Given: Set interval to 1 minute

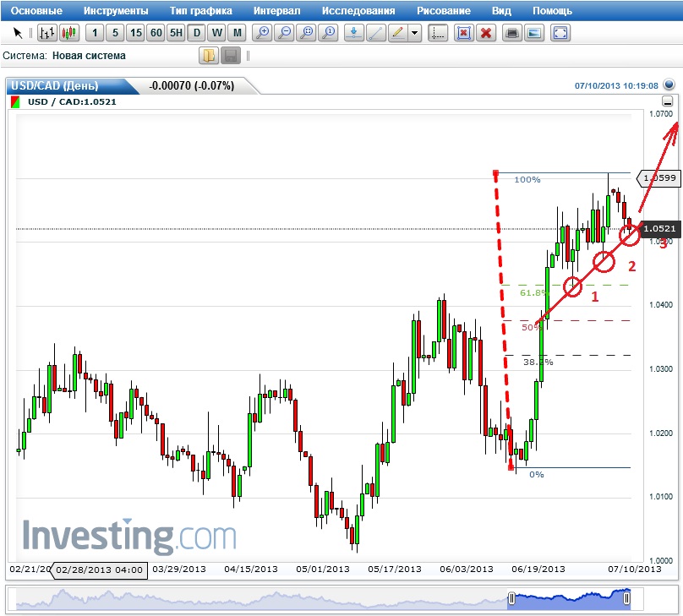Looking at the screenshot, I should (x=95, y=33).
